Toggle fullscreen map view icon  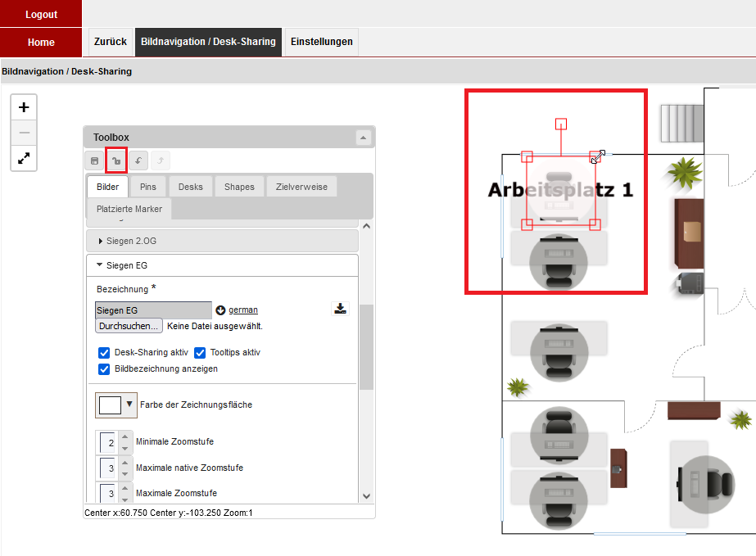(x=24, y=158)
